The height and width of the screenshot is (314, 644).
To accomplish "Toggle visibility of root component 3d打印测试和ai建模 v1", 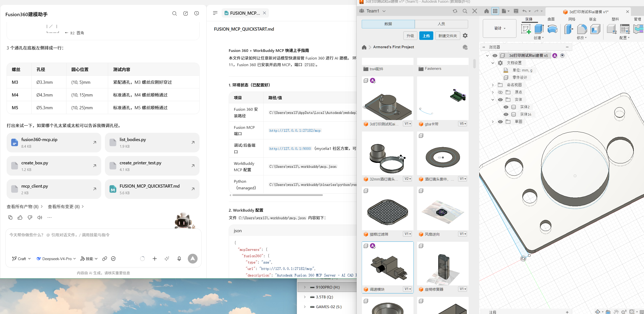I will pos(495,56).
